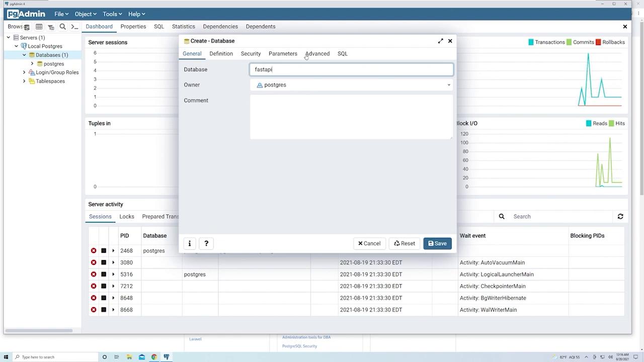
Task: Open the Tools menu
Action: 112,14
